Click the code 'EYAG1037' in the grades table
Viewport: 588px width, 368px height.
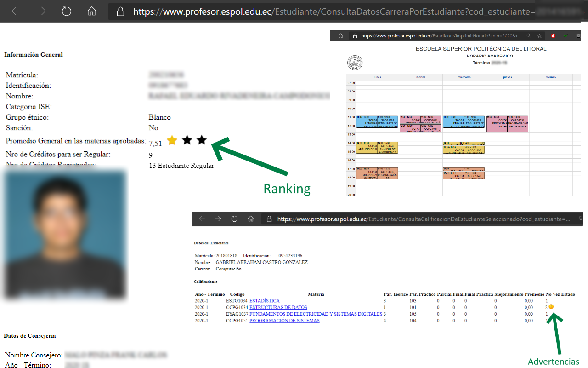click(237, 314)
